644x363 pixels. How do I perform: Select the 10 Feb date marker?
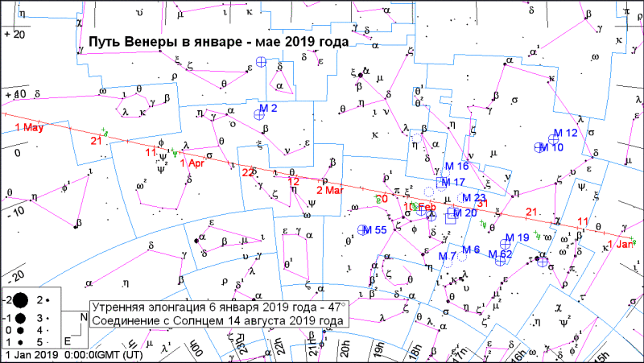coord(419,207)
